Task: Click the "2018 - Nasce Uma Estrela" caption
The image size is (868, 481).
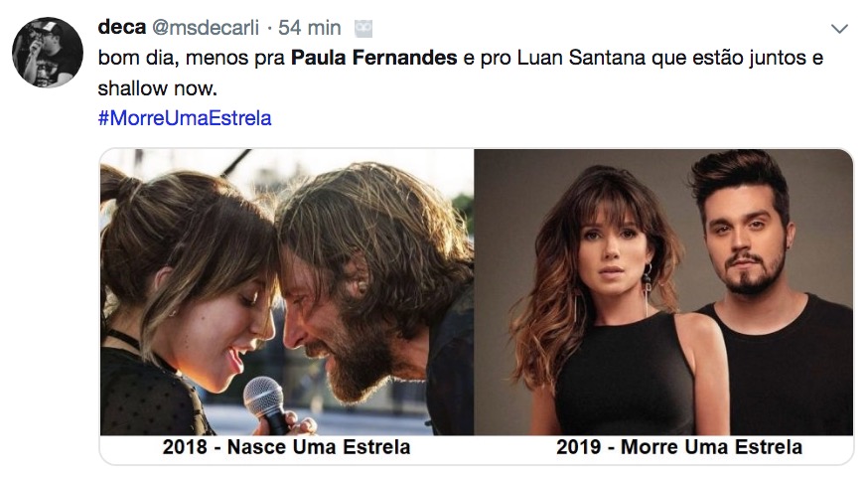Action: (286, 447)
